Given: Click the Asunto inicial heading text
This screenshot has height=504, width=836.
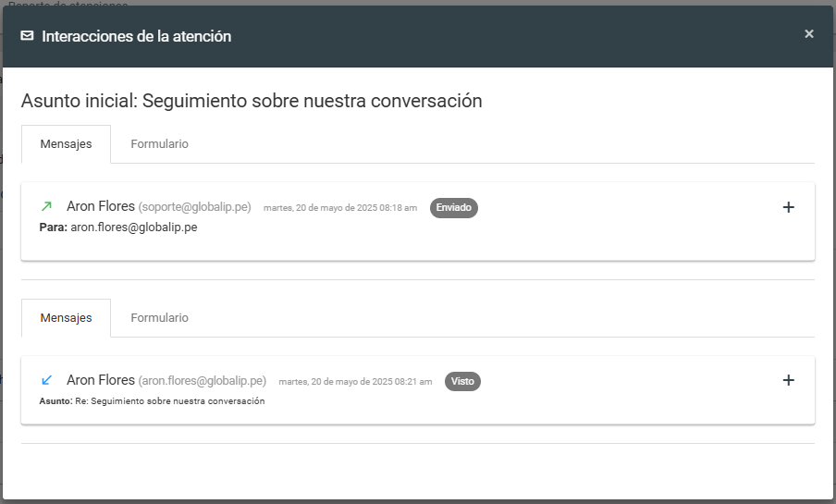Looking at the screenshot, I should point(252,101).
